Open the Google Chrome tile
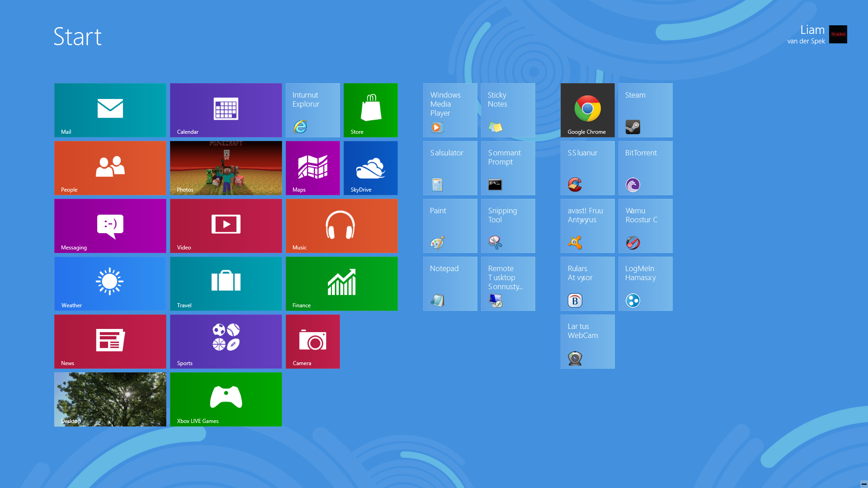This screenshot has width=868, height=488. [587, 110]
